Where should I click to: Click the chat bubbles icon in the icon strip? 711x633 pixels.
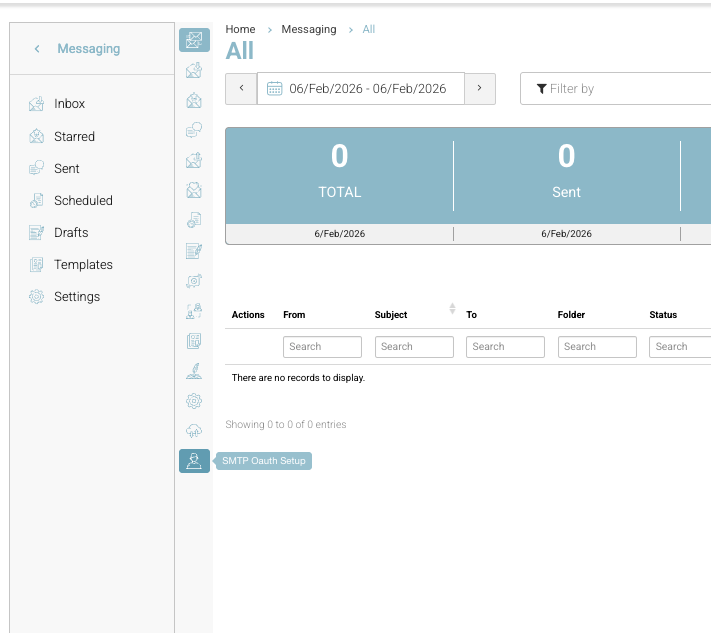(x=194, y=130)
